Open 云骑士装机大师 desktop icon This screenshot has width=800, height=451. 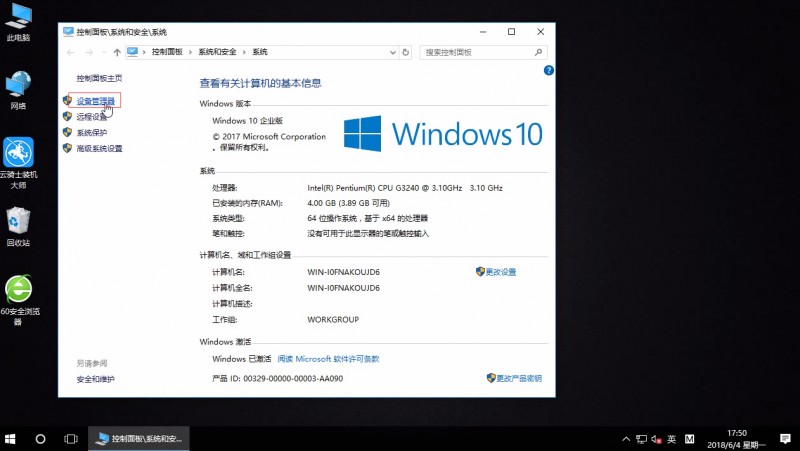[x=18, y=163]
